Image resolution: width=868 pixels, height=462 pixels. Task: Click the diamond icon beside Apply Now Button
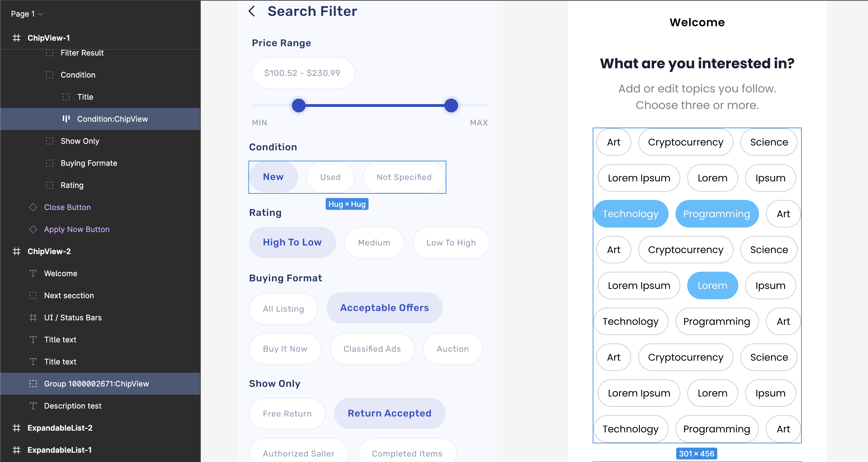pos(33,229)
